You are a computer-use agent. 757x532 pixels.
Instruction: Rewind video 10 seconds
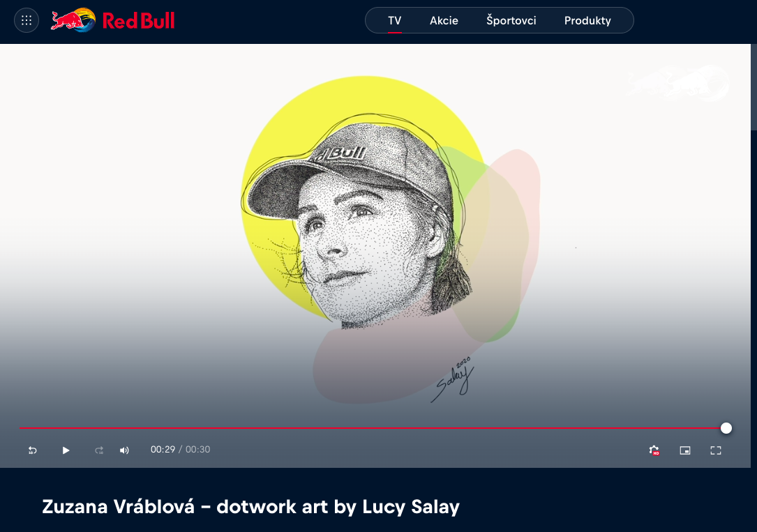(x=32, y=450)
